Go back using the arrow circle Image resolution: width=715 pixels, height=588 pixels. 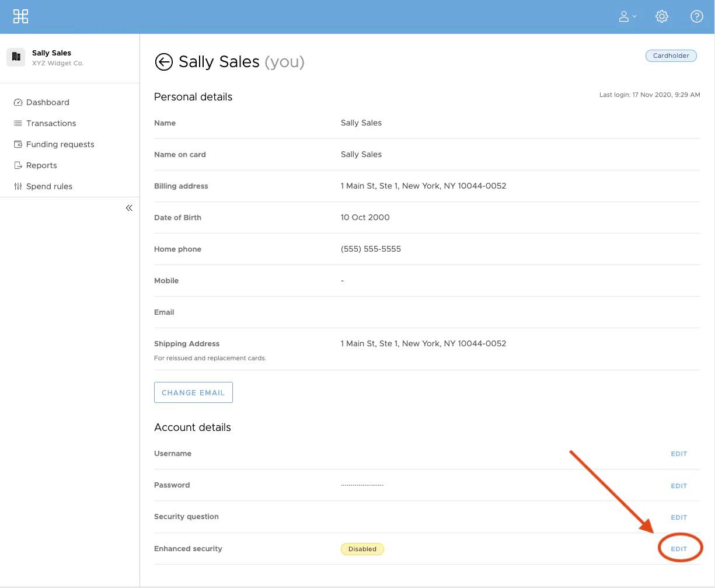coord(163,62)
